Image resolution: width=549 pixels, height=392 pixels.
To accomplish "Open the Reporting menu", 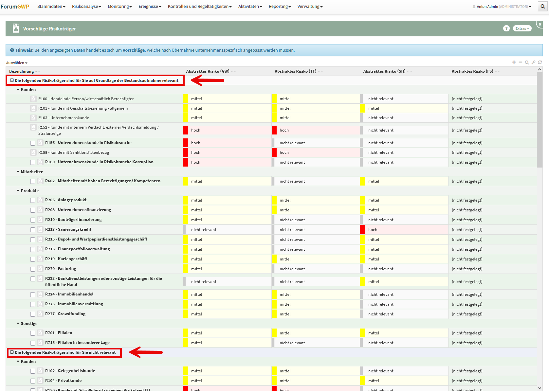I will click(x=280, y=7).
